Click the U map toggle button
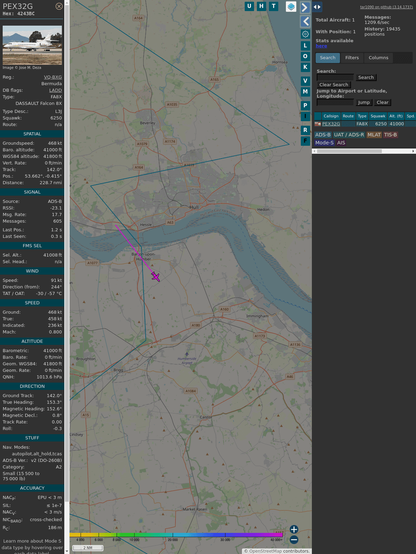 (249, 6)
